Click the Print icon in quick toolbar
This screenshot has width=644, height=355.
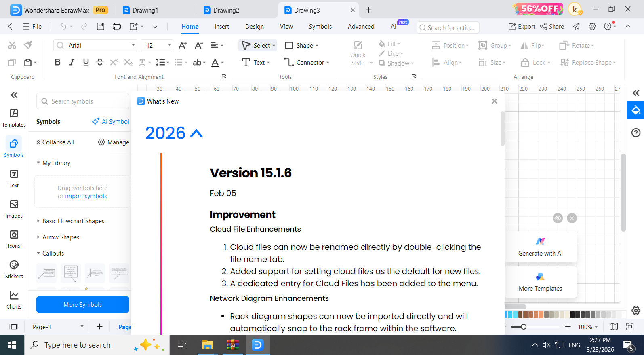pyautogui.click(x=117, y=27)
